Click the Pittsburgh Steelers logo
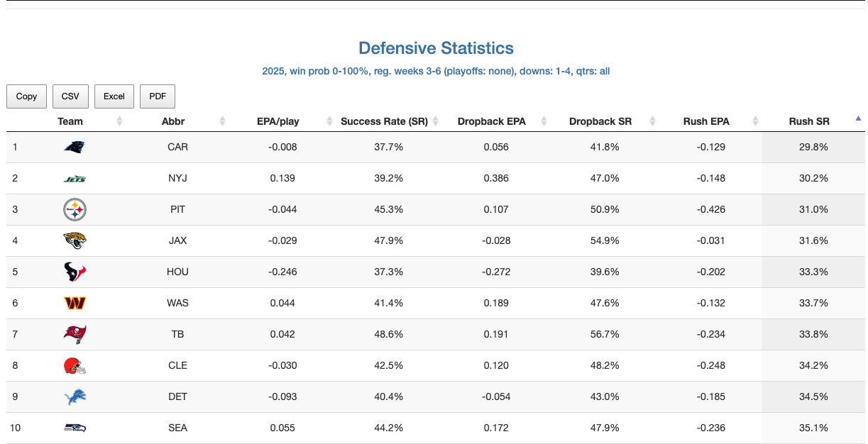Image resolution: width=868 pixels, height=444 pixels. [75, 209]
